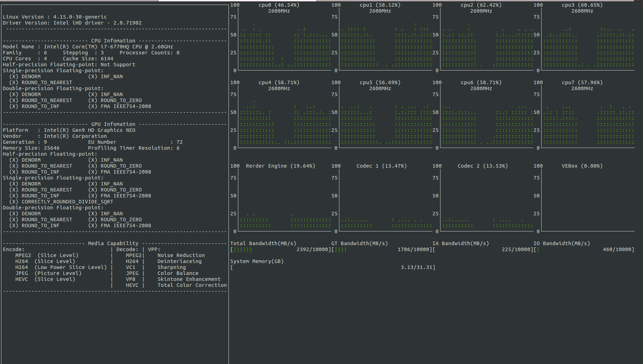The image size is (643, 364).
Task: Click the 'Media Capability' section header
Action: tap(113, 243)
